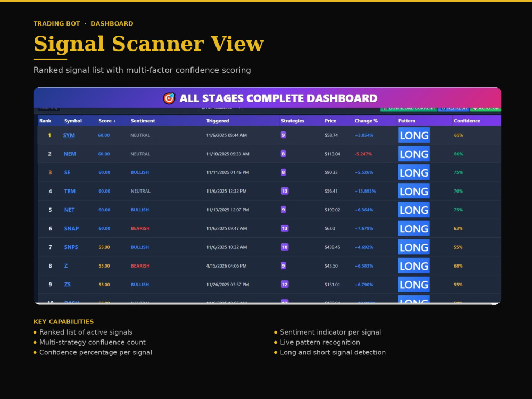Screen dimensions: 532x399
Task: Open the SE symbol link
Action: 67,172
